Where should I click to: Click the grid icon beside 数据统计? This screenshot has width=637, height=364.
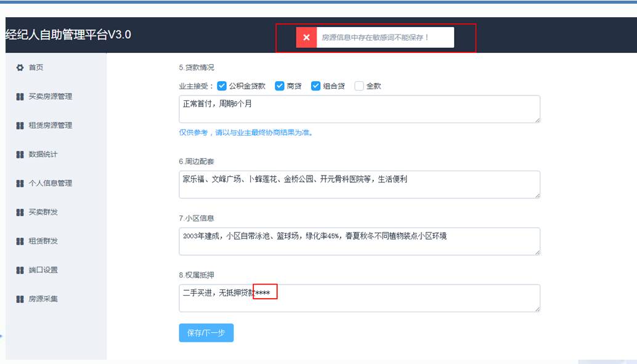coord(20,155)
